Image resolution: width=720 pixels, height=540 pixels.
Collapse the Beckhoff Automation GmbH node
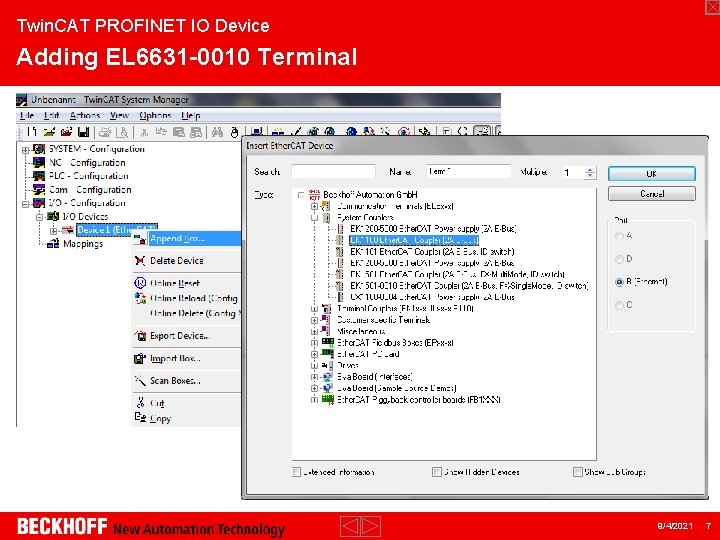click(301, 195)
